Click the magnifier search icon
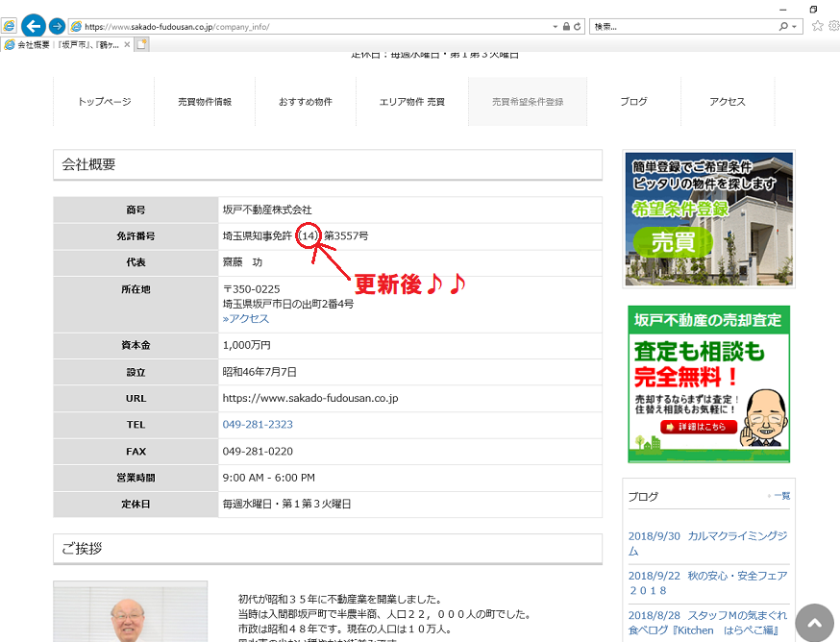Image resolution: width=840 pixels, height=642 pixels. (783, 26)
